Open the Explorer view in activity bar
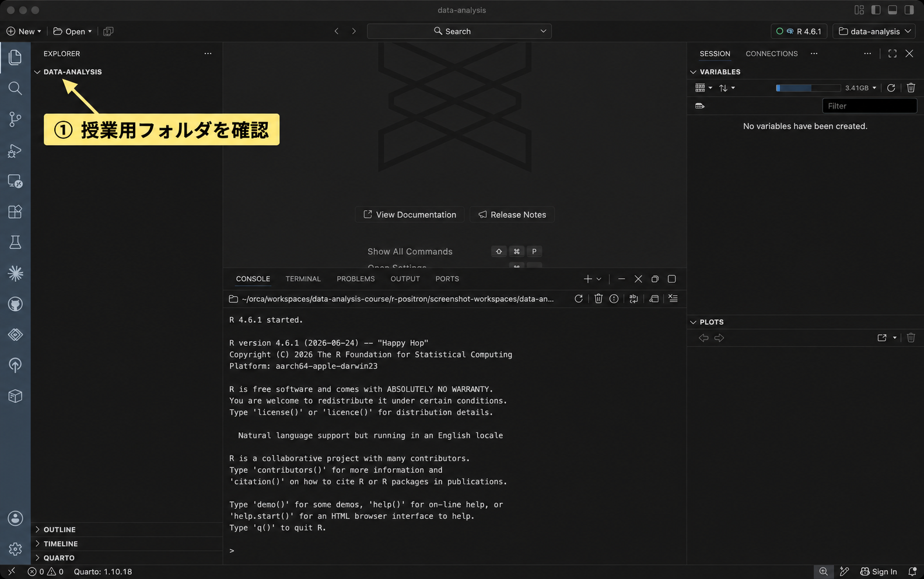 pyautogui.click(x=15, y=57)
